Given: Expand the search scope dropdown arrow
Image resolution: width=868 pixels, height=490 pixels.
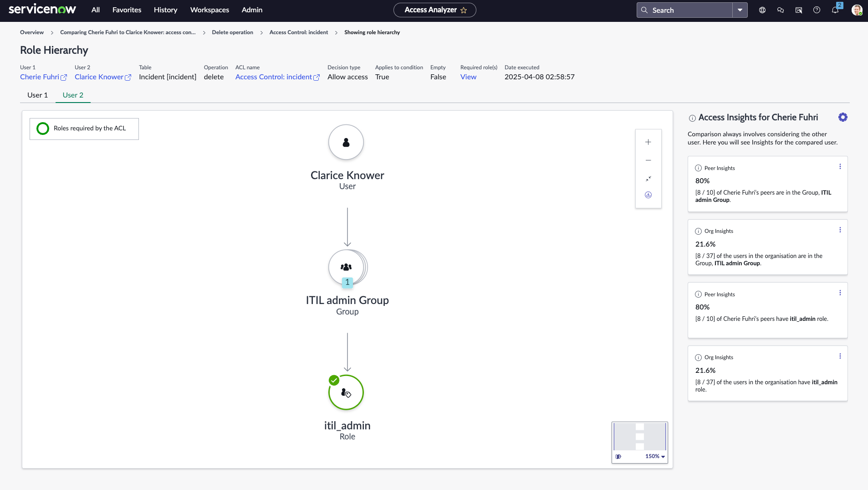Looking at the screenshot, I should pos(740,10).
